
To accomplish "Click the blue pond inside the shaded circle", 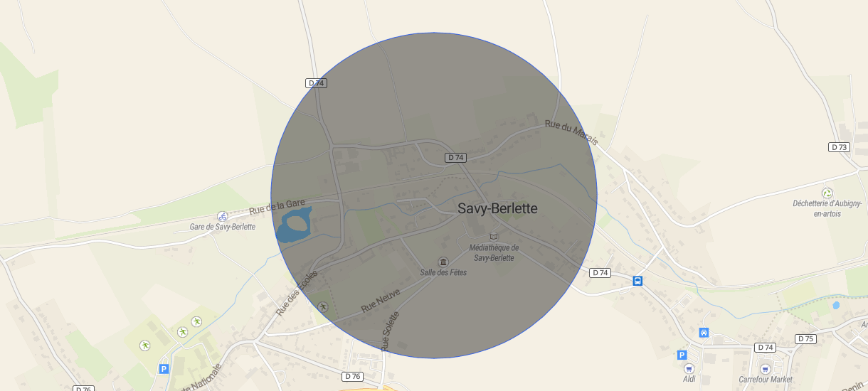I will [293, 225].
